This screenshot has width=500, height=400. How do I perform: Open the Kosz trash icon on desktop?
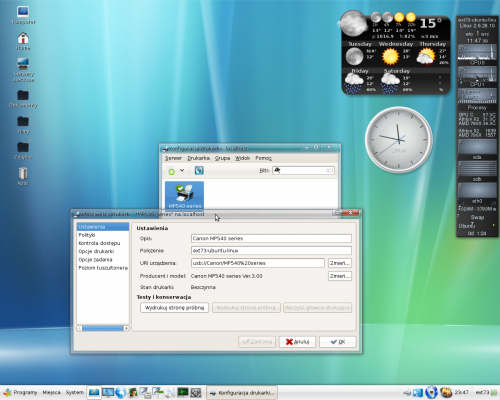point(23,176)
